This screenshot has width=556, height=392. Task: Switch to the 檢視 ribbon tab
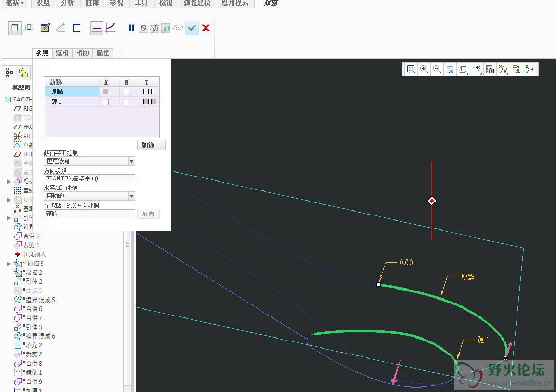[166, 3]
